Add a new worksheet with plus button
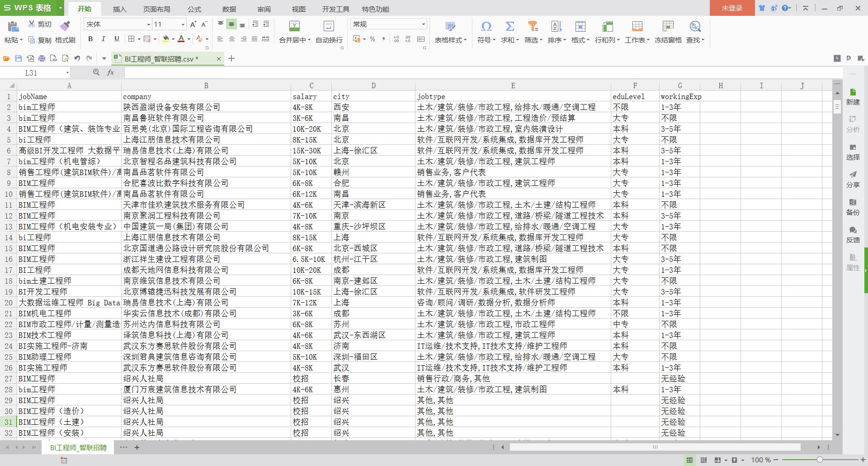This screenshot has height=466, width=868. point(137,447)
